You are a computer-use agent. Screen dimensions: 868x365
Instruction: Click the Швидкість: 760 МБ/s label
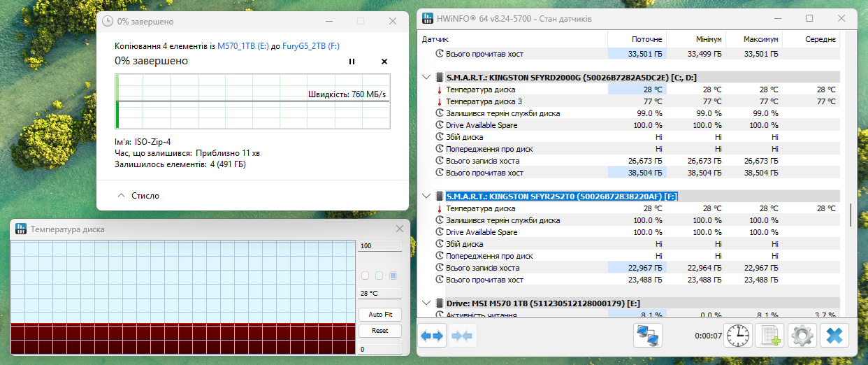click(x=347, y=94)
